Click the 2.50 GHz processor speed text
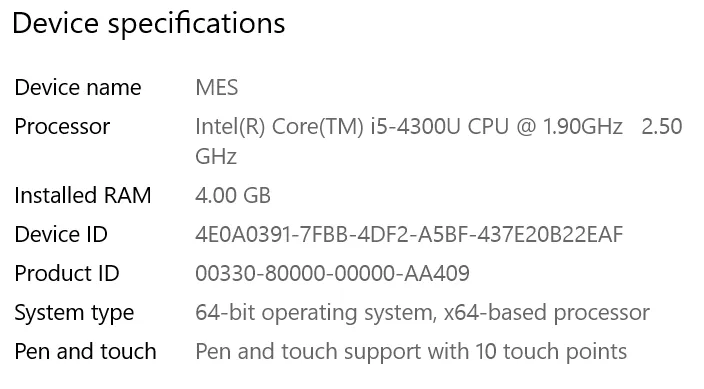The height and width of the screenshot is (389, 704). pyautogui.click(x=662, y=126)
